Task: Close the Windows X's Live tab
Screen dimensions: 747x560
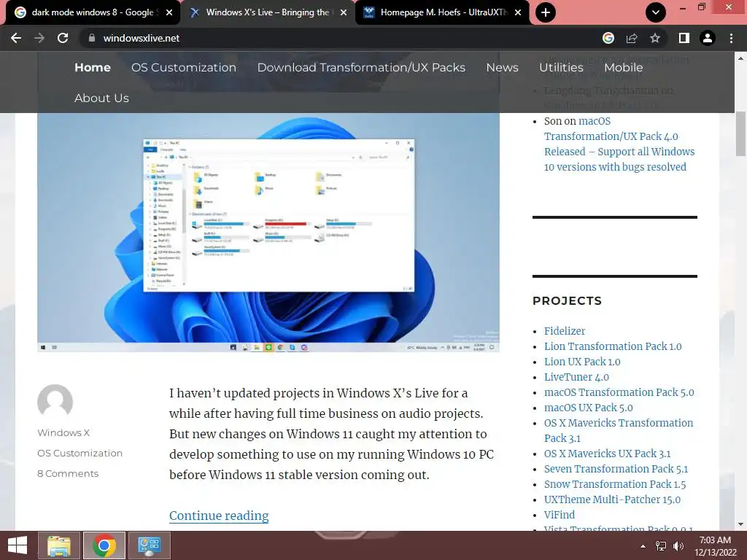Action: tap(344, 13)
